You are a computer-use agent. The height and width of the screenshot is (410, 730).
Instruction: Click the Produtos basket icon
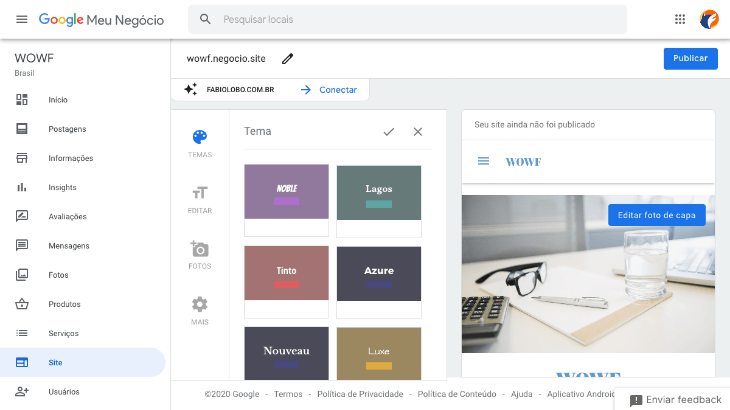click(22, 304)
